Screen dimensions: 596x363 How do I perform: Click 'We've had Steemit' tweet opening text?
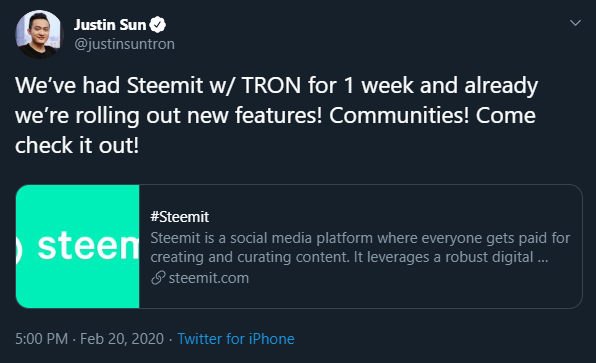coord(109,85)
